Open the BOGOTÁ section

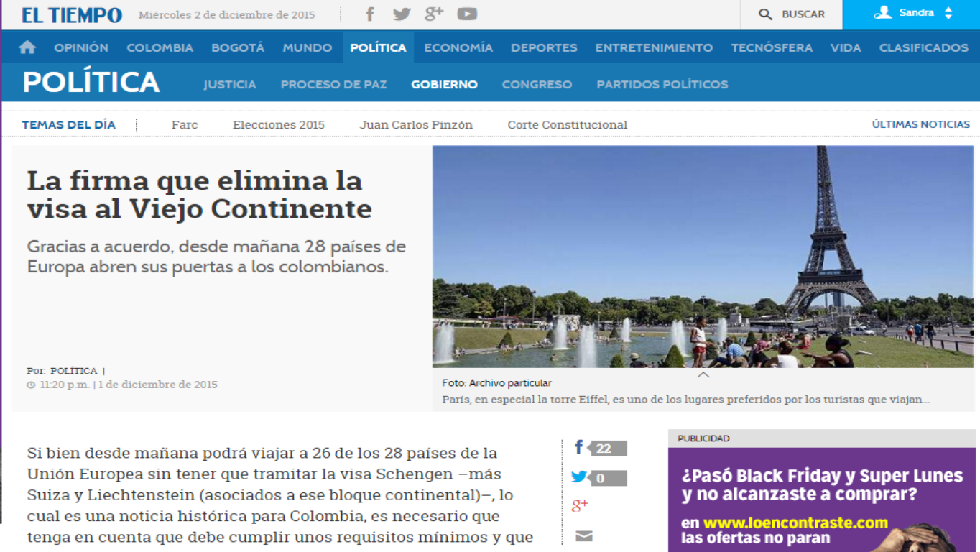pos(238,47)
